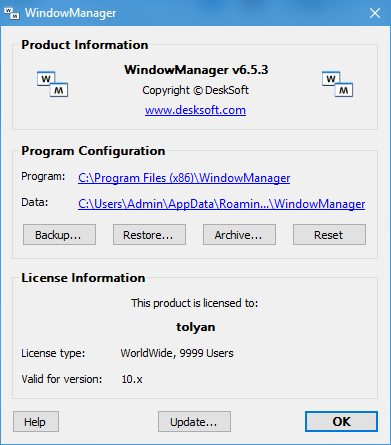Click the licensee name tolyan
The width and height of the screenshot is (391, 445).
196,327
